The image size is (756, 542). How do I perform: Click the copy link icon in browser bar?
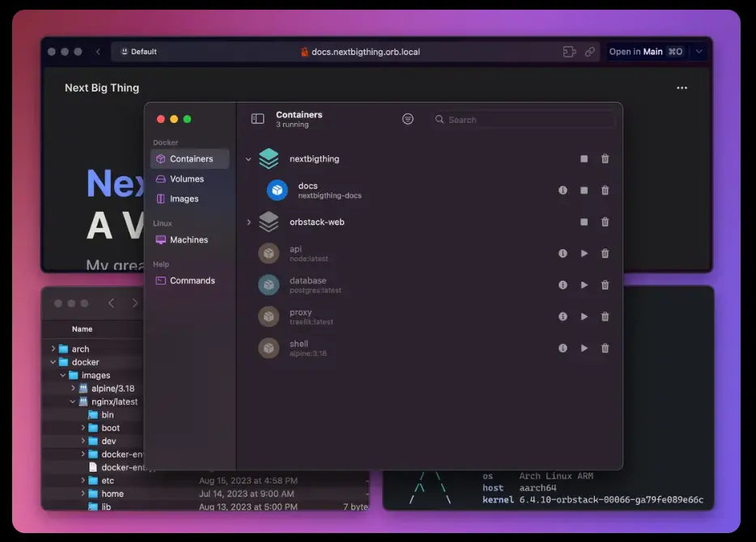[589, 52]
